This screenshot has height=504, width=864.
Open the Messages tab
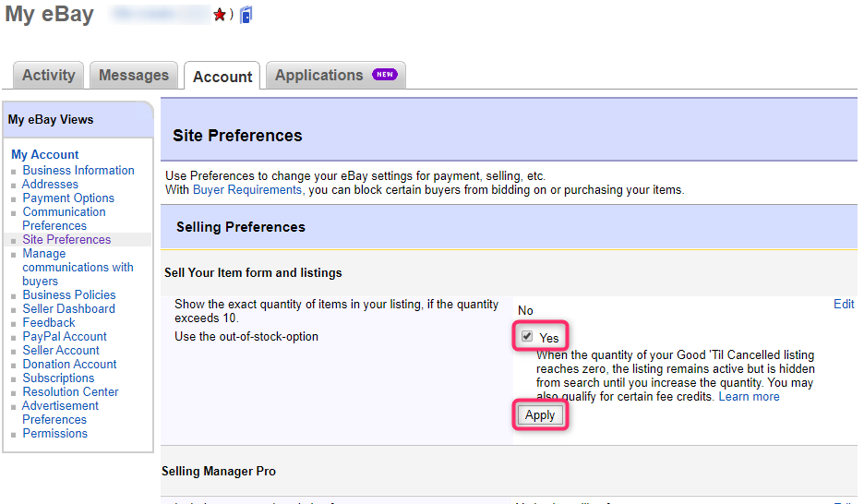coord(134,75)
